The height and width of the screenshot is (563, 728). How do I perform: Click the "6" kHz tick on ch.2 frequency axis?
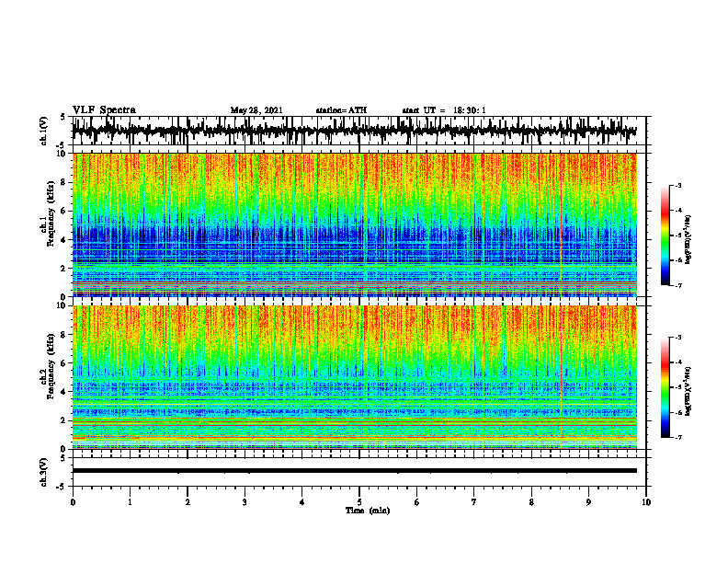(x=64, y=363)
